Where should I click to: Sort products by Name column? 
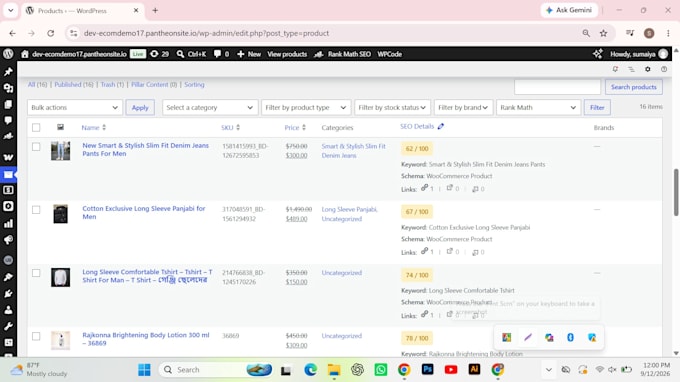click(94, 127)
